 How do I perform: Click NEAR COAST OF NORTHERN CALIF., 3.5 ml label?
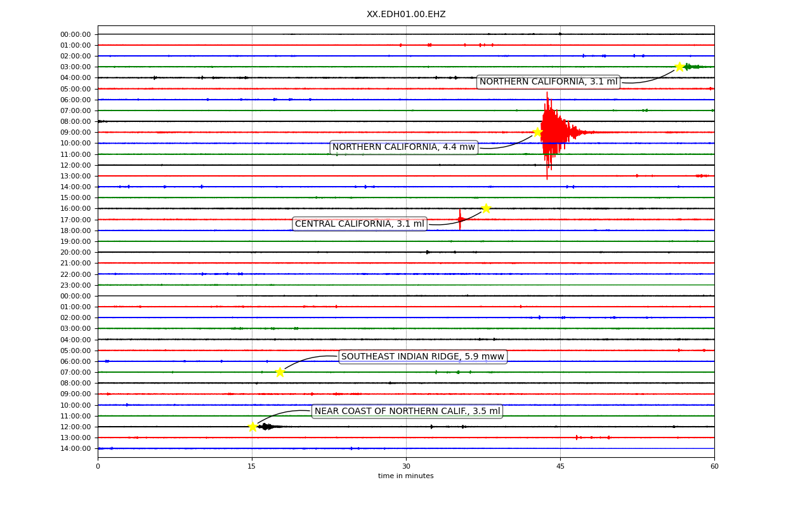click(407, 411)
